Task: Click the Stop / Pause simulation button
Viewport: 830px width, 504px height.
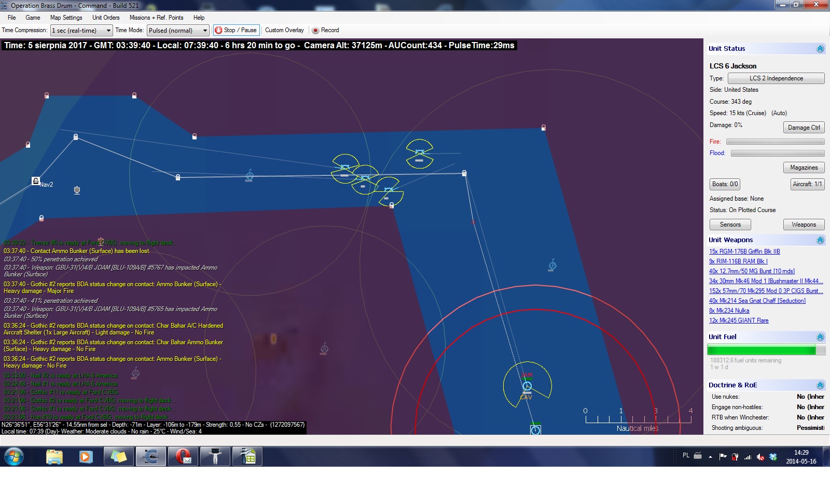Action: tap(236, 30)
